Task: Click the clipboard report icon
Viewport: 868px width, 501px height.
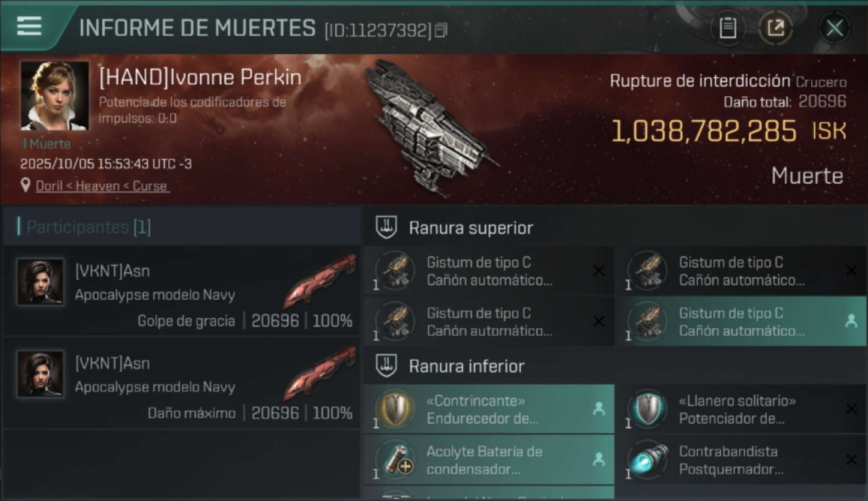Action: [728, 28]
